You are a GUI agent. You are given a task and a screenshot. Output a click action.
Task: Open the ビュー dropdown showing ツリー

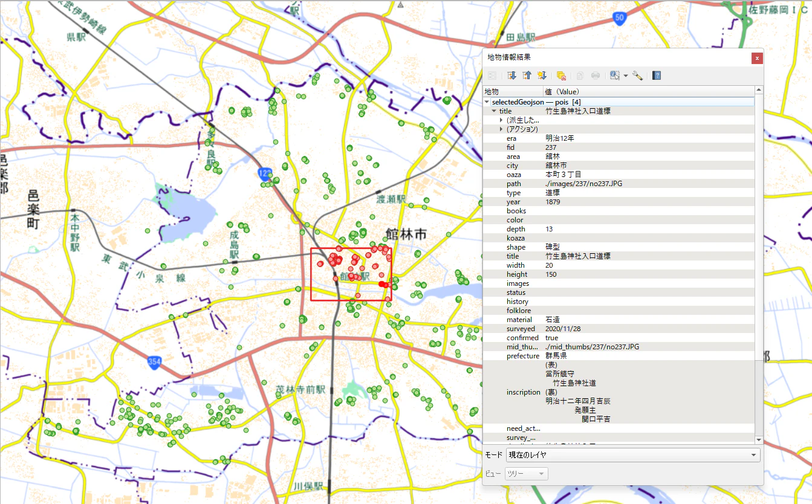click(527, 473)
